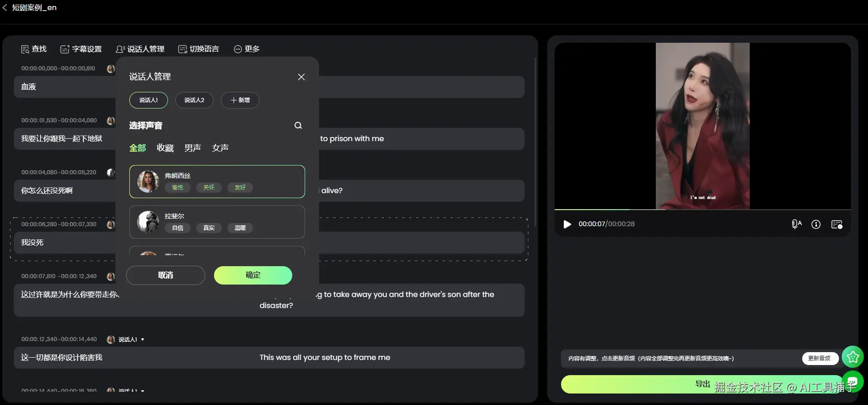868x405 pixels.
Task: Play the video preview
Action: tap(567, 224)
